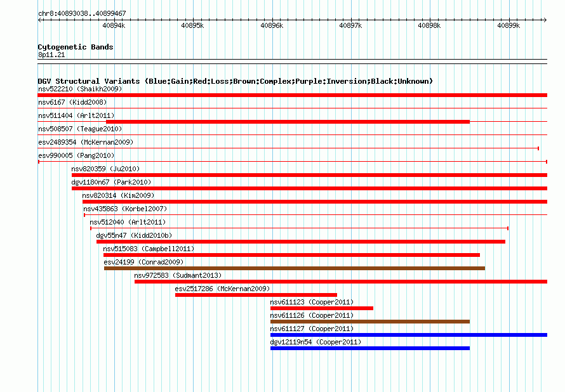Click the nsv512040 (Arlt2011) label
Viewport: 565px width, 392px height.
pyautogui.click(x=128, y=222)
